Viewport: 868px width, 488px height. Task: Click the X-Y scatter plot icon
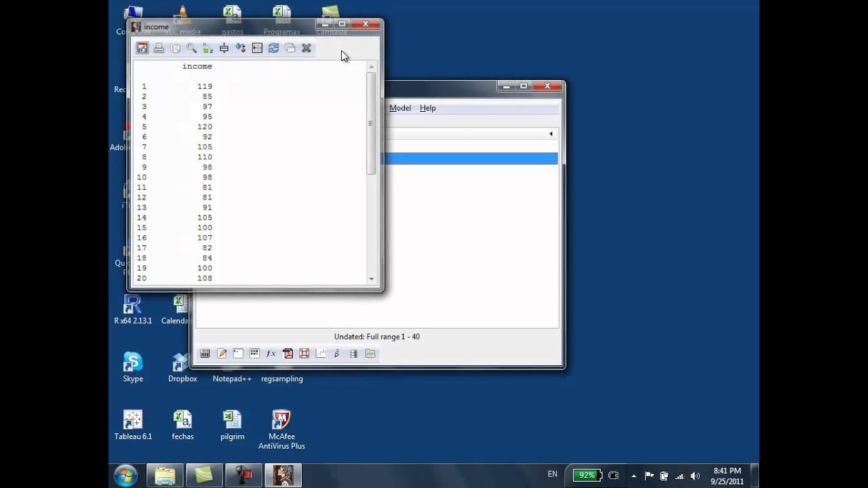[x=321, y=353]
